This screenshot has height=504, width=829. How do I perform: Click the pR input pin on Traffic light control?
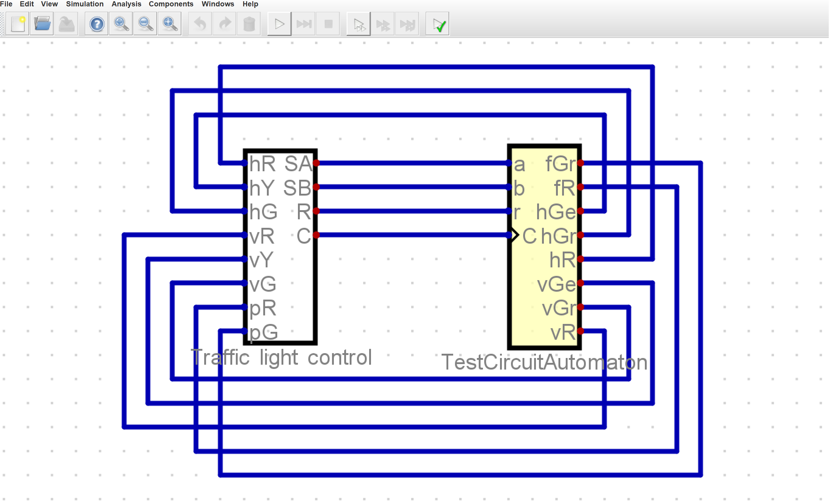[x=245, y=307]
